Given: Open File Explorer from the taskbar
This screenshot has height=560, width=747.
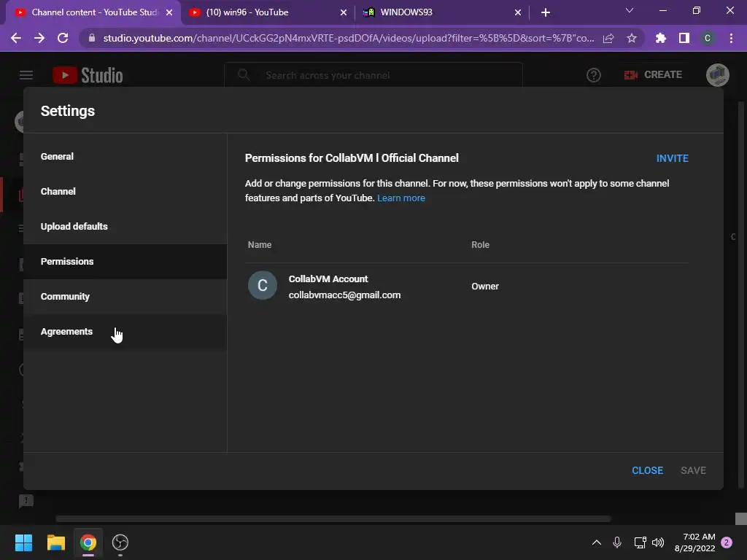Looking at the screenshot, I should tap(55, 542).
